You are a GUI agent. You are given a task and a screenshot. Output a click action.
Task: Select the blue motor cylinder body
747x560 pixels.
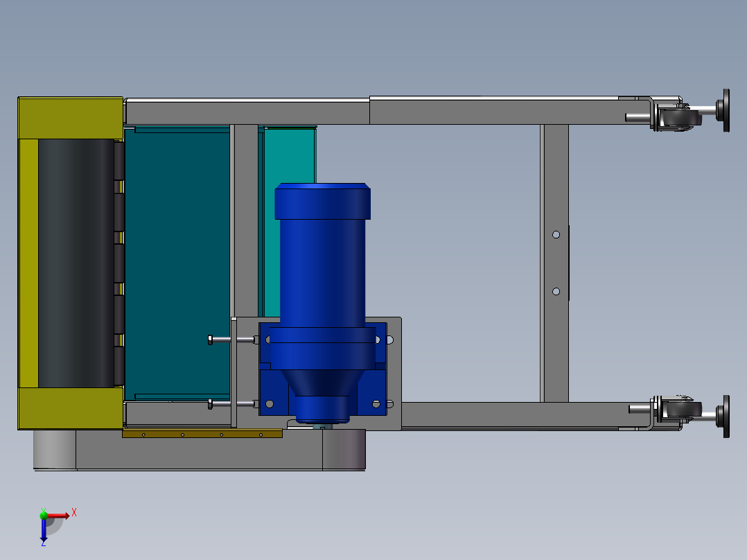(322, 272)
